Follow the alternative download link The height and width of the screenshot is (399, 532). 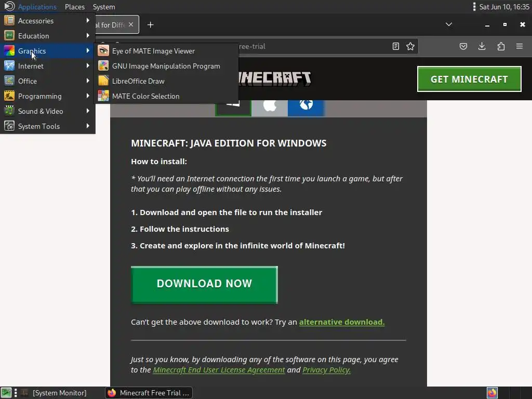point(342,322)
